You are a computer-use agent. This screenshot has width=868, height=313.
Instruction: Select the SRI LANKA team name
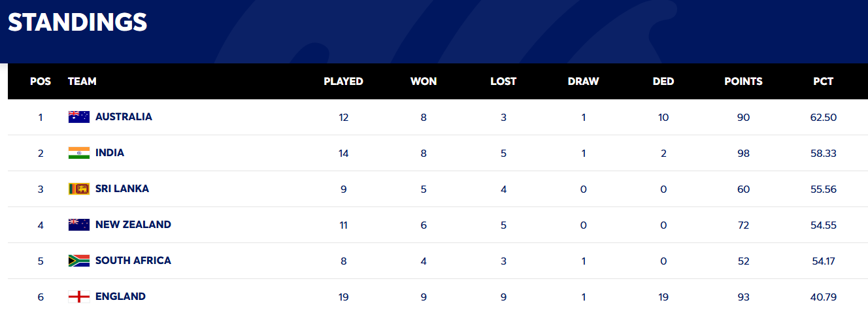(122, 189)
